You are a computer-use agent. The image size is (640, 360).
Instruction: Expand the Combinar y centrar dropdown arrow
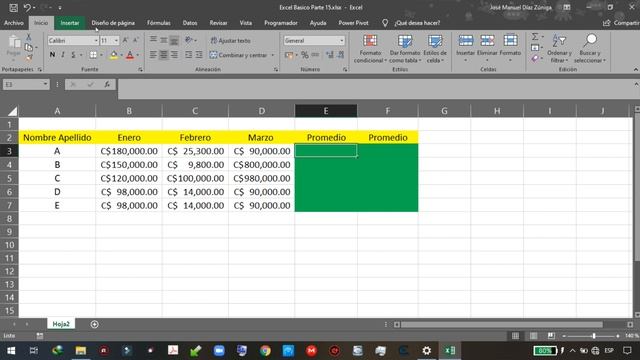(x=273, y=55)
